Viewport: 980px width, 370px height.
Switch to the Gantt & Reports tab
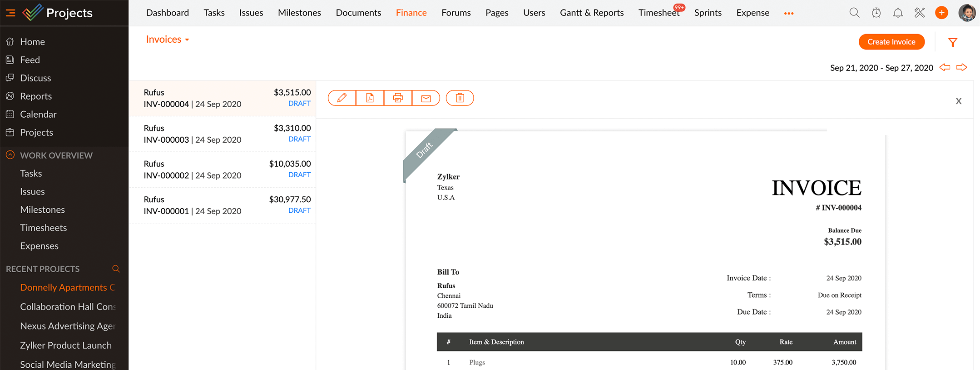[x=591, y=13]
